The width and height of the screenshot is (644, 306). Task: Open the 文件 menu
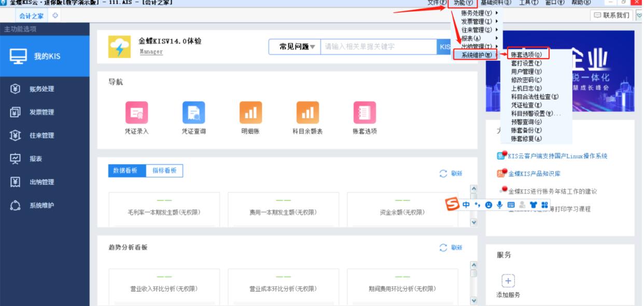[437, 3]
